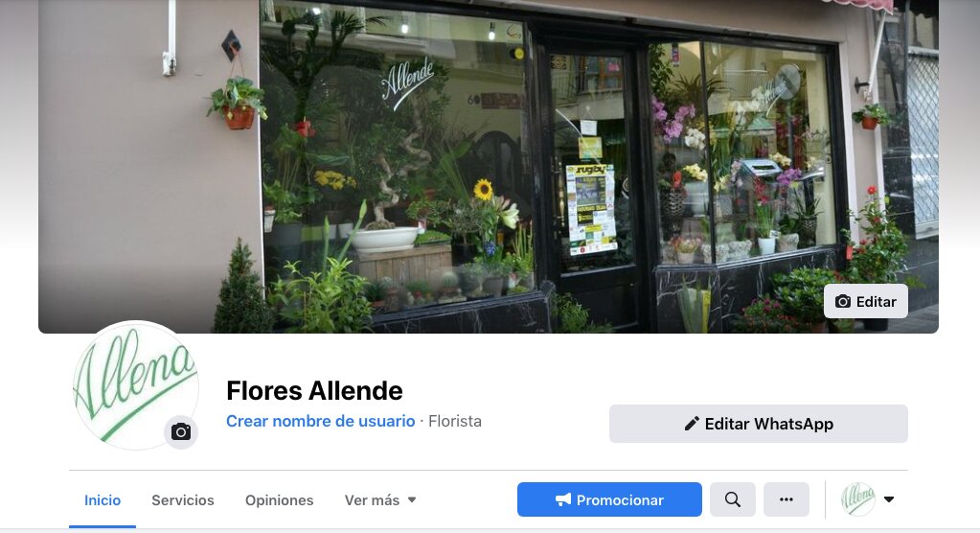Click the pencil icon in Editar WhatsApp
Image resolution: width=980 pixels, height=533 pixels.
click(x=692, y=424)
